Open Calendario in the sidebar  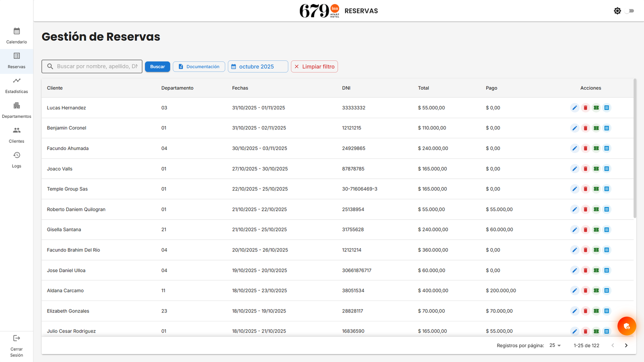(x=17, y=36)
